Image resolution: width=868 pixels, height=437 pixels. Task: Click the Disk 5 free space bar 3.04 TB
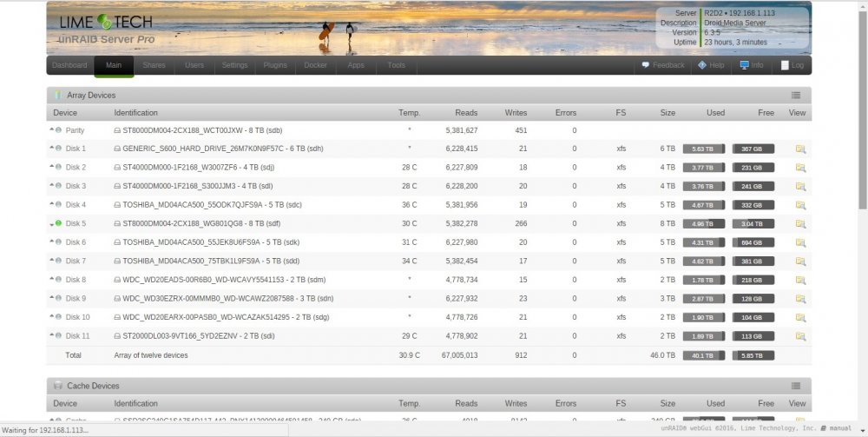pyautogui.click(x=753, y=224)
